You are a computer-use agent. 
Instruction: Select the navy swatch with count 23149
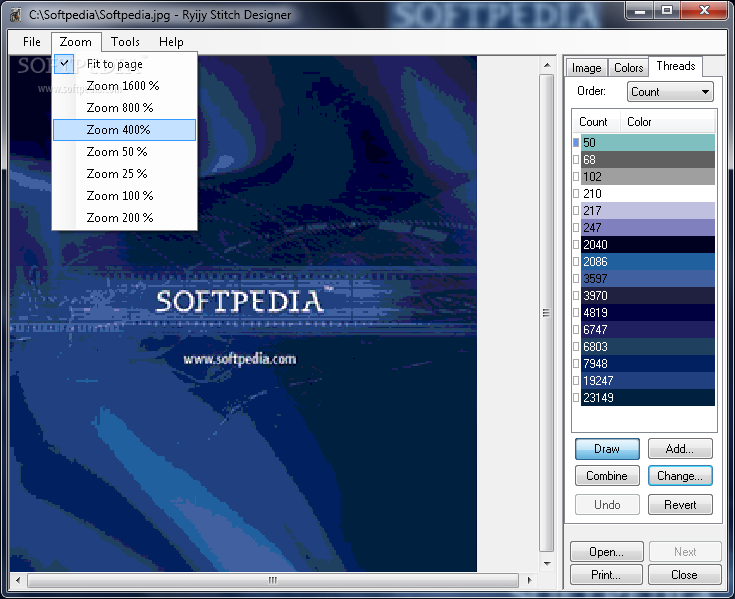click(648, 398)
